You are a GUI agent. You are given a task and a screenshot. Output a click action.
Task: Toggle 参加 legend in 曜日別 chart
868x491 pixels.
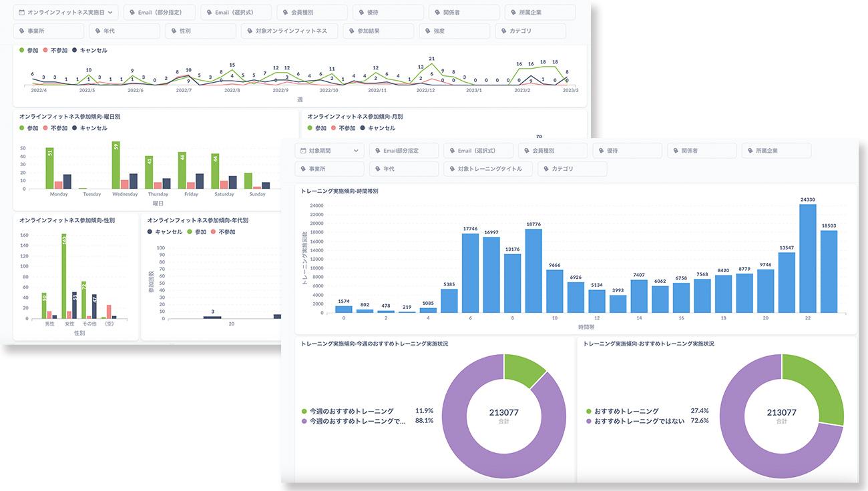(29, 128)
